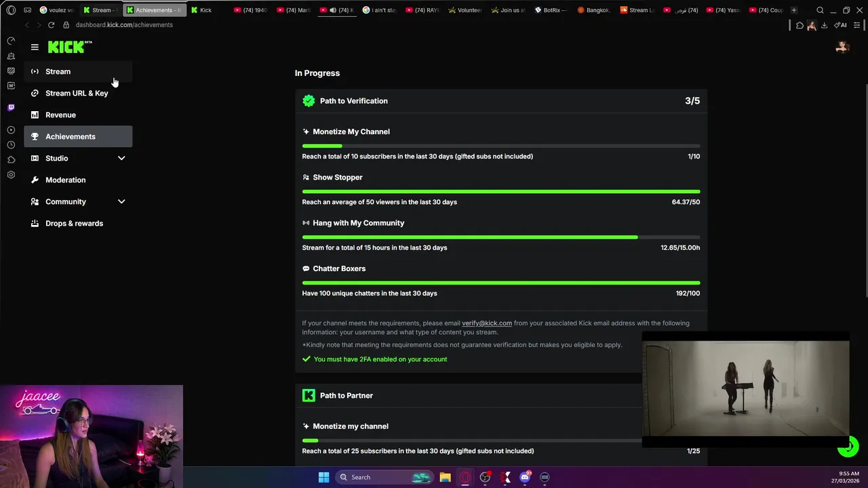Switch to the Bangkok browser tab
This screenshot has height=488, width=868.
click(594, 10)
